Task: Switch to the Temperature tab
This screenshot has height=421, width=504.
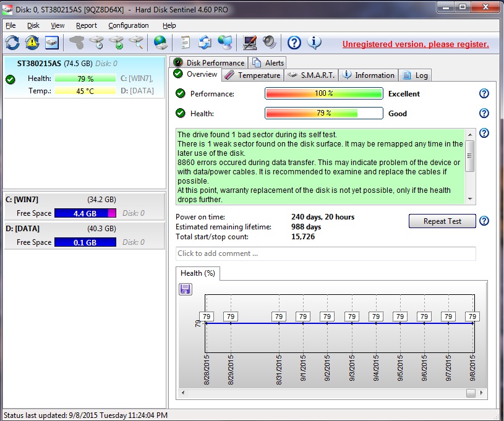Action: [x=252, y=75]
